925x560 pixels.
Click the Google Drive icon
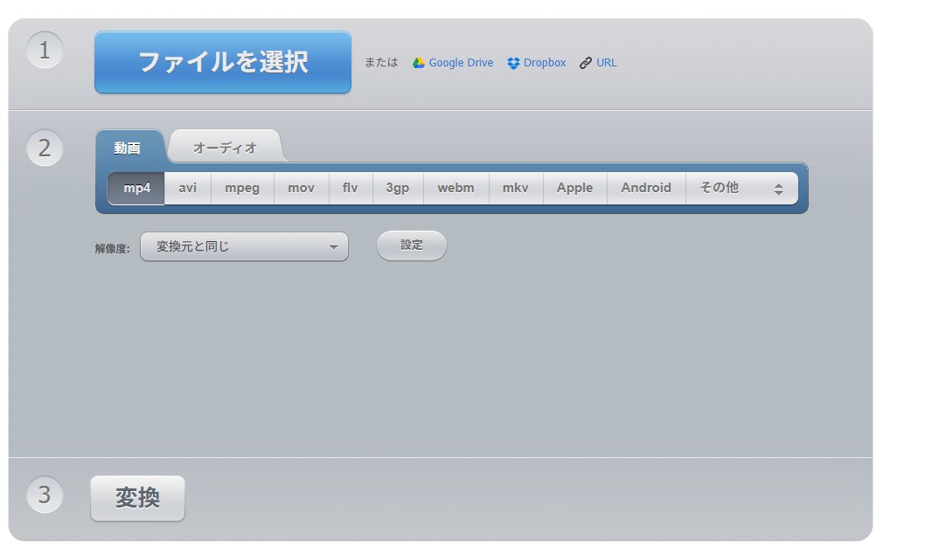click(x=418, y=63)
